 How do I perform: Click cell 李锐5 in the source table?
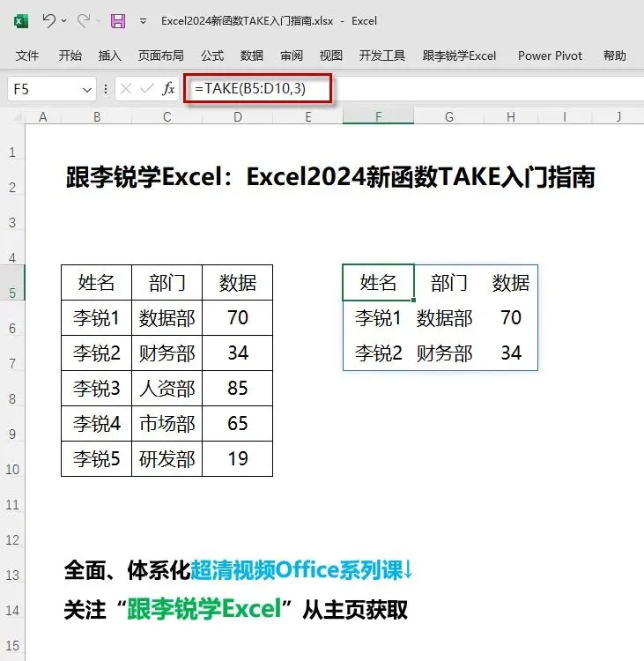[x=97, y=459]
